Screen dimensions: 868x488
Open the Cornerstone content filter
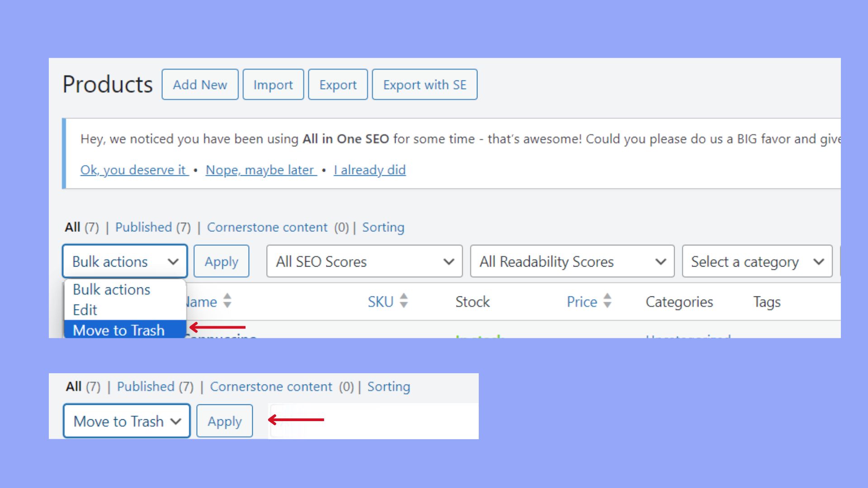pyautogui.click(x=268, y=227)
